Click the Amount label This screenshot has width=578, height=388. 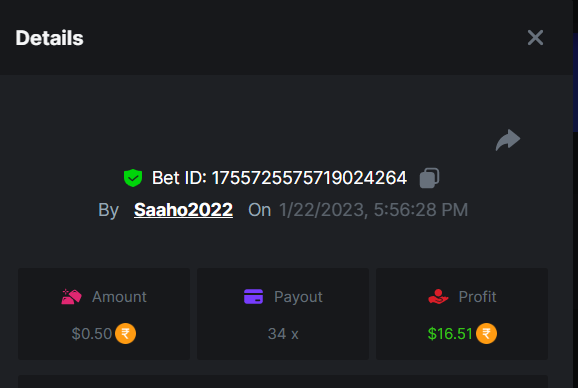119,297
